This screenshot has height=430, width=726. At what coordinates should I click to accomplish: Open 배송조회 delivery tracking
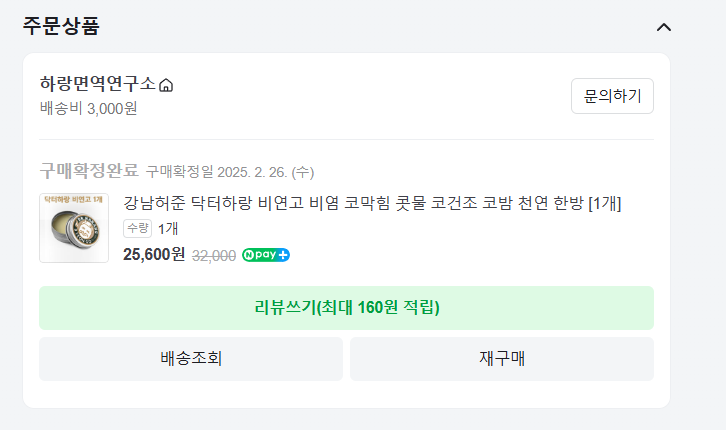[x=191, y=358]
